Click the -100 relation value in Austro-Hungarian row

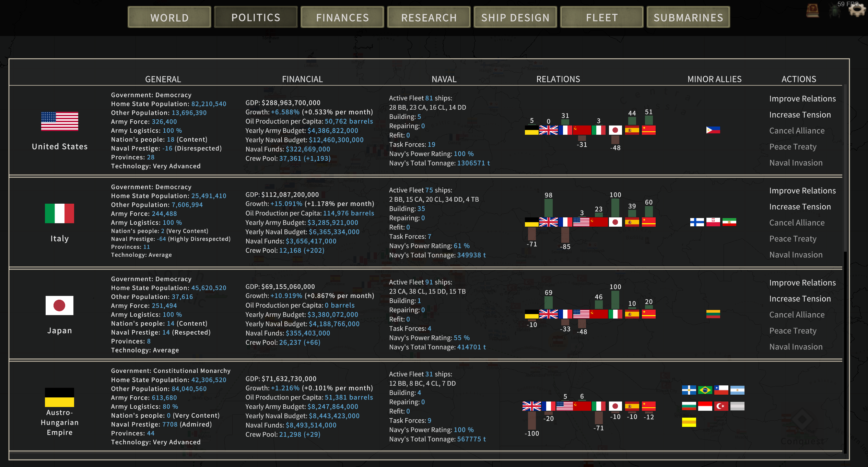(x=532, y=433)
